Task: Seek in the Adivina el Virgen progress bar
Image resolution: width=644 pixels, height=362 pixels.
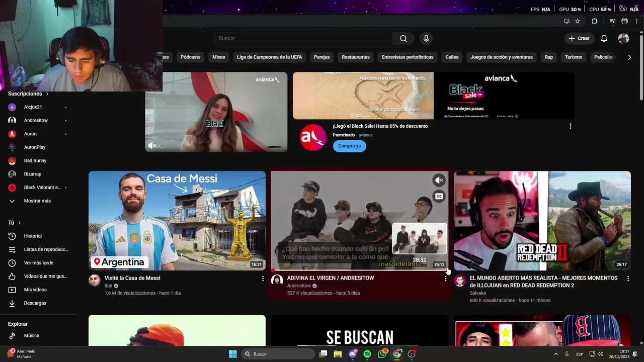Action: 360,270
